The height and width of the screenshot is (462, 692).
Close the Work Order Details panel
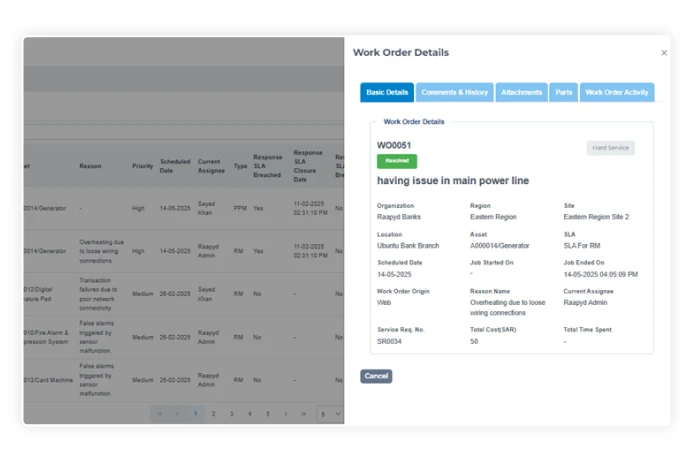664,53
